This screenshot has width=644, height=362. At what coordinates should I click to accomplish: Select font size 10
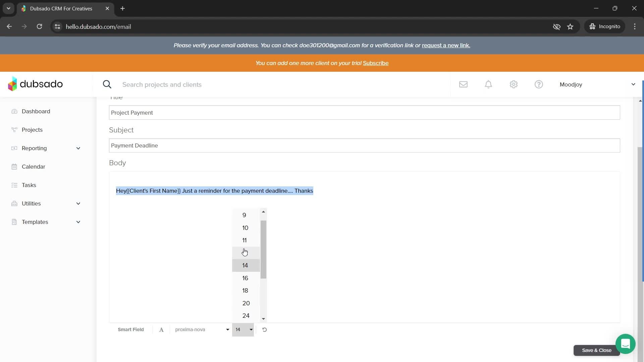[246, 228]
